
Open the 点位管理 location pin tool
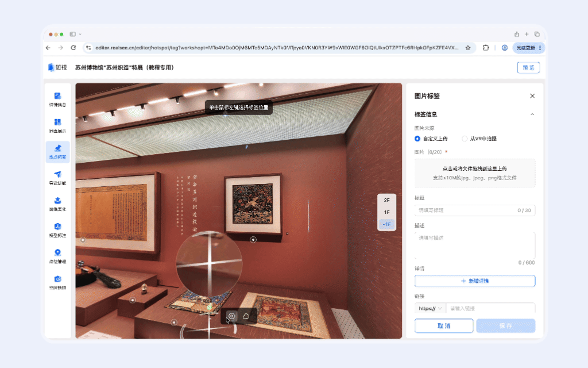57,256
